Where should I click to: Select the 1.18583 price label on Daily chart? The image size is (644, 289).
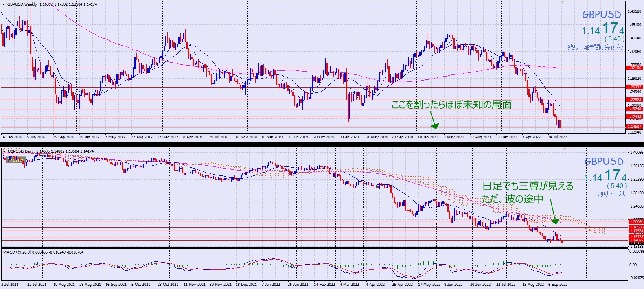[636, 227]
